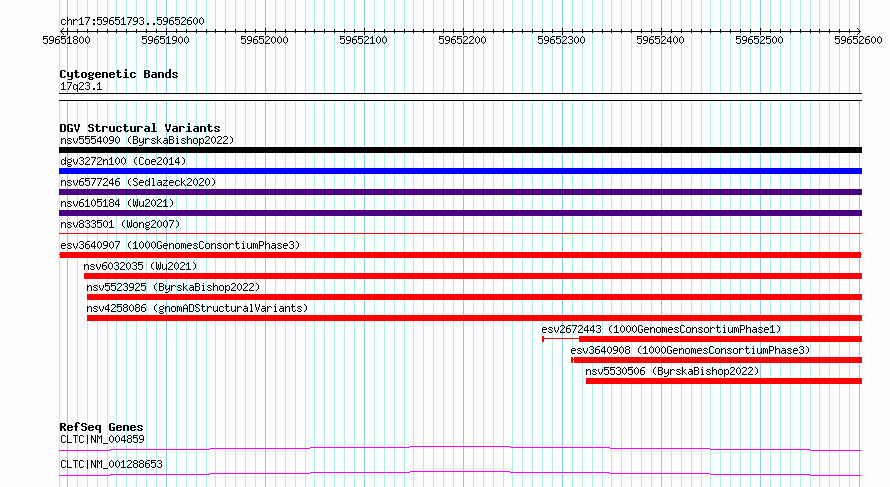890x487 pixels.
Task: Open variant nsv5530506 (ByrskaBishop2022) label
Action: (672, 371)
